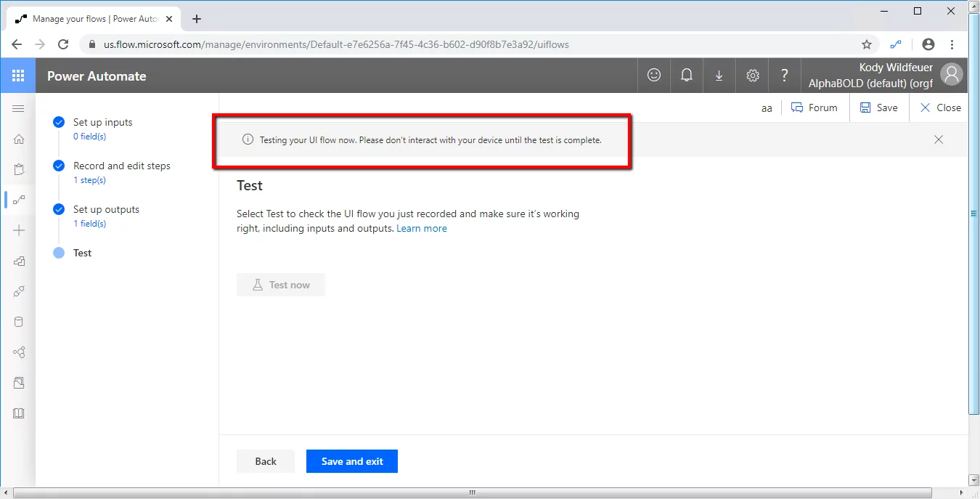Open the help question mark icon

[x=784, y=76]
